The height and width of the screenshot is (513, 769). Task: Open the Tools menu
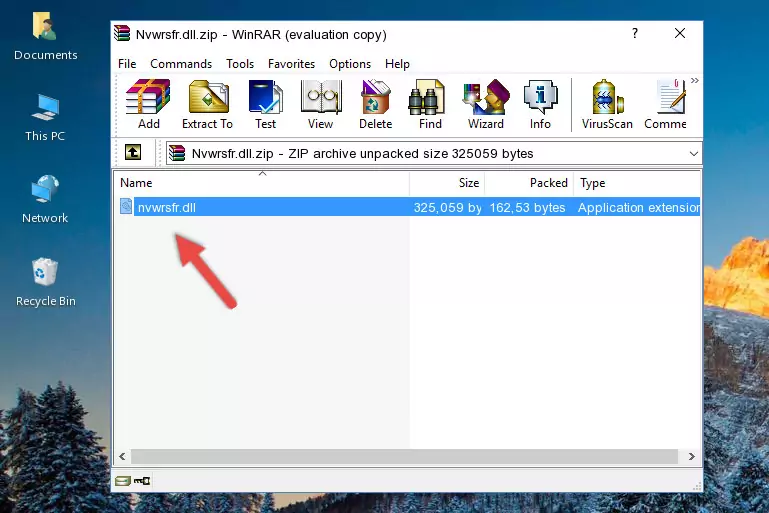(240, 64)
